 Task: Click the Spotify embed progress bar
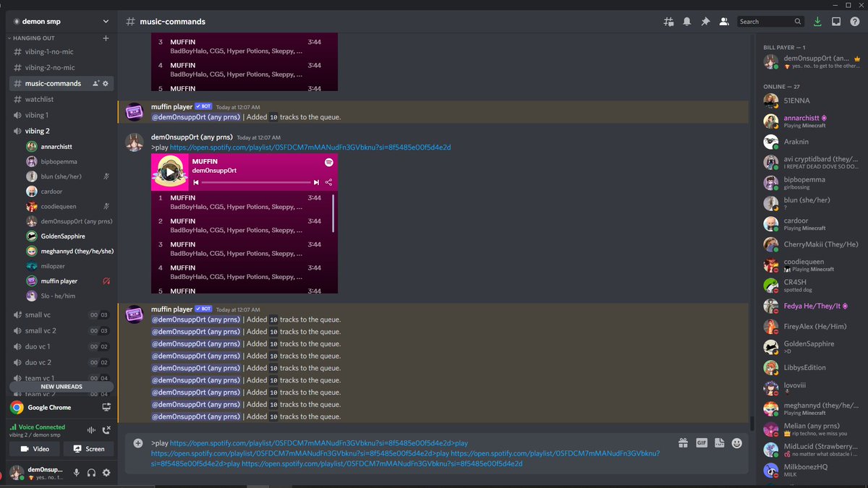click(255, 182)
